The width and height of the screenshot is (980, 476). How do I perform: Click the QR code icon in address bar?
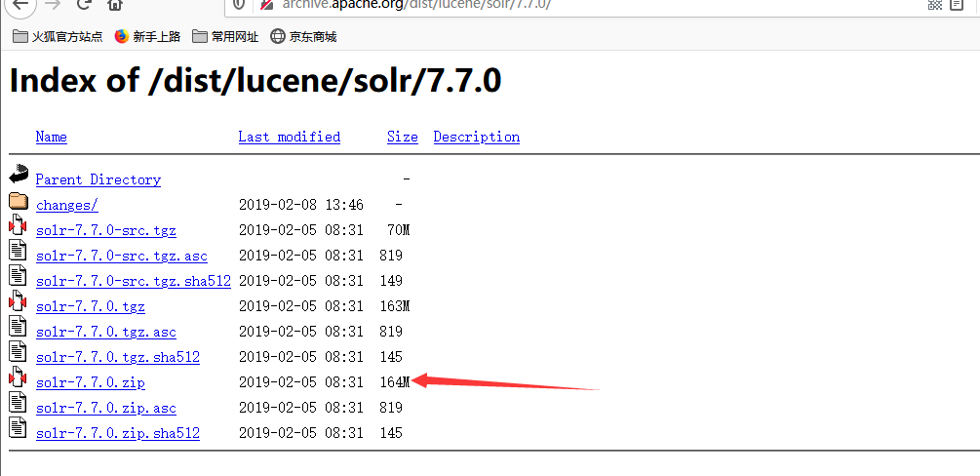pyautogui.click(x=935, y=4)
